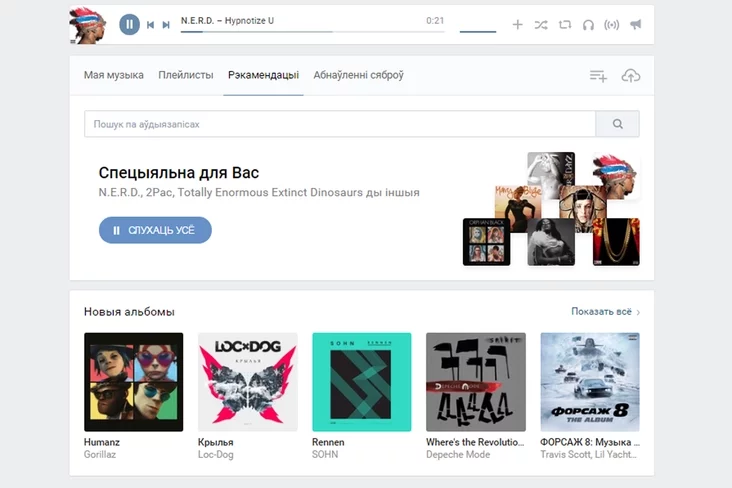Switch to the Плейлисты tab
The image size is (732, 488).
click(186, 75)
